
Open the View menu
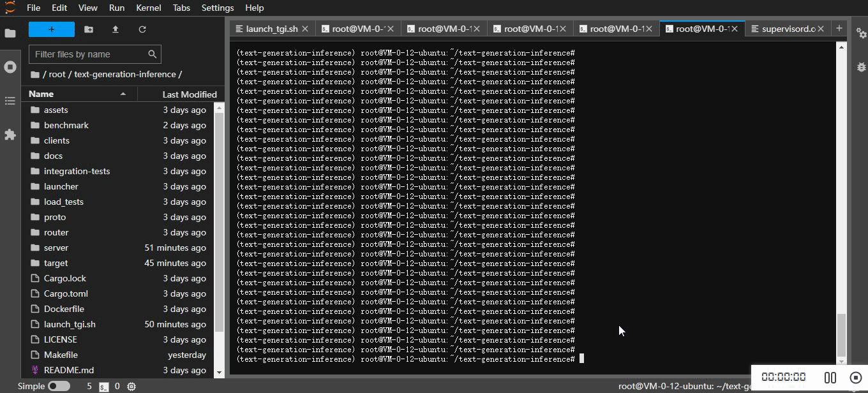(87, 8)
